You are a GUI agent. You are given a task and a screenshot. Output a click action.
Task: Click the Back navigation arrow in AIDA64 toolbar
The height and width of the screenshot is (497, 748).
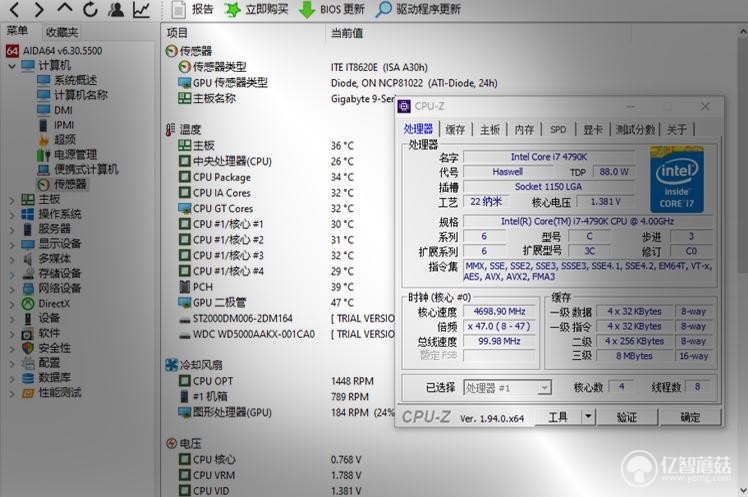15,9
